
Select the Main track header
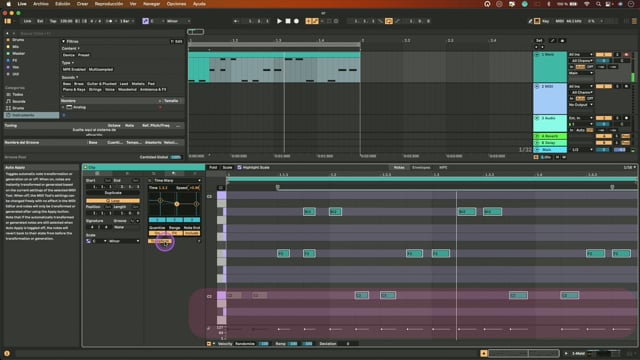click(550, 150)
